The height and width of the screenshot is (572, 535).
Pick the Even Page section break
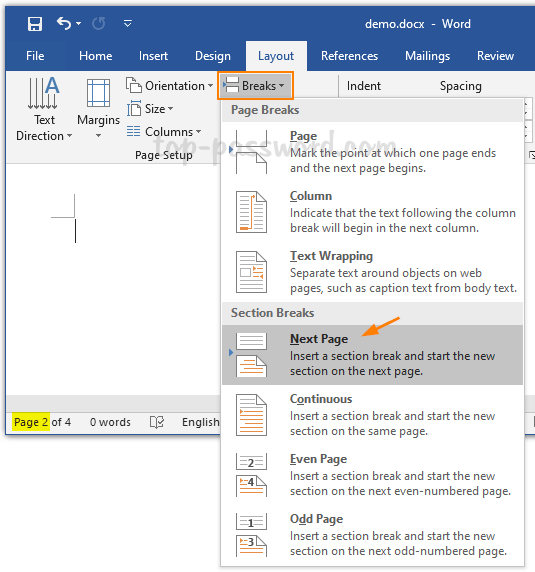point(372,475)
